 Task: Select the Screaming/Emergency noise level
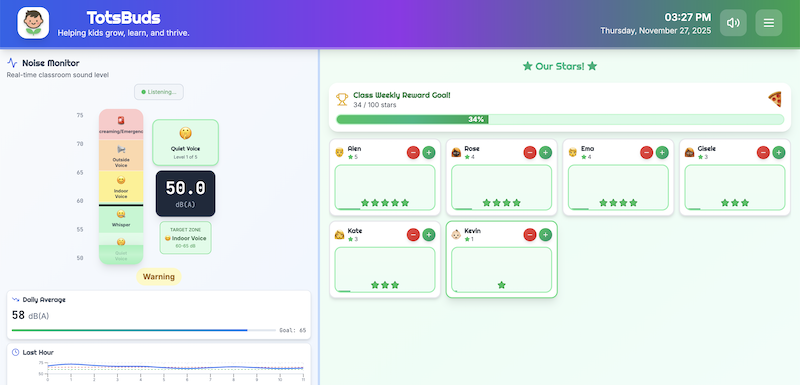121,125
